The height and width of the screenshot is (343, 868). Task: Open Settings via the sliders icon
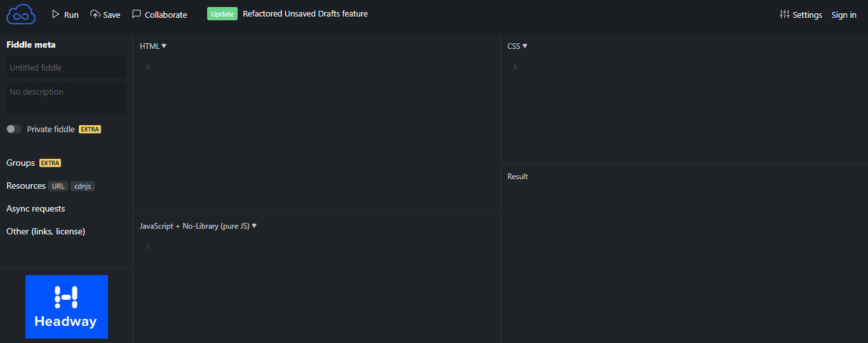pos(785,14)
